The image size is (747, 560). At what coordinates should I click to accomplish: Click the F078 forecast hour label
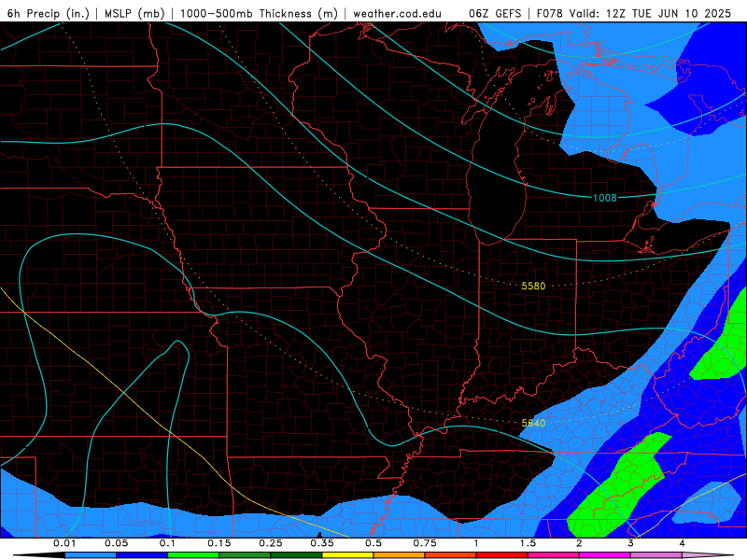tap(550, 14)
